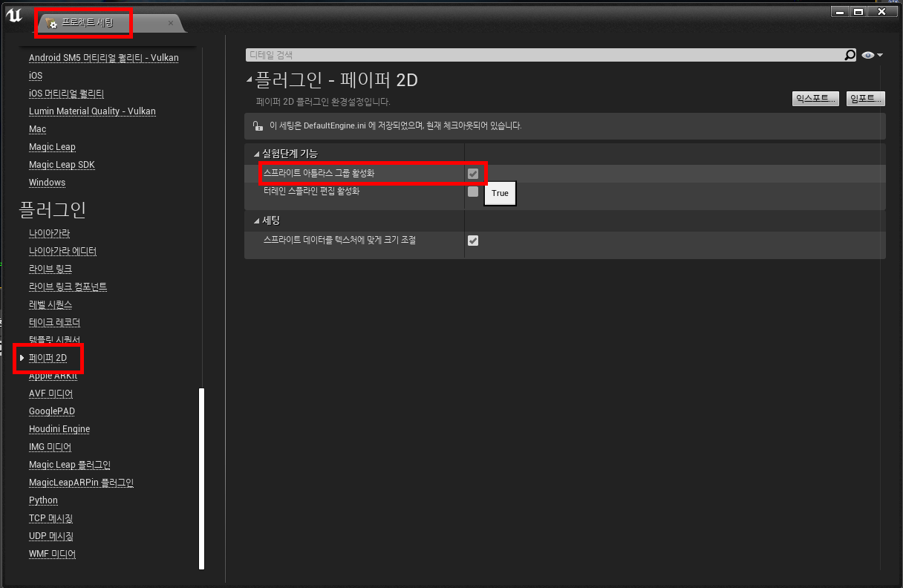Click the 스프라이트 데이터를 텍스처에 맞게 크기 조절 label

point(339,240)
